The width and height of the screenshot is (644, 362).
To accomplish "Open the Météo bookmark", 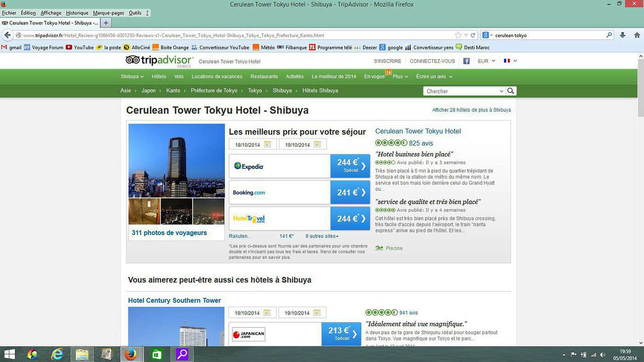I will pyautogui.click(x=264, y=47).
